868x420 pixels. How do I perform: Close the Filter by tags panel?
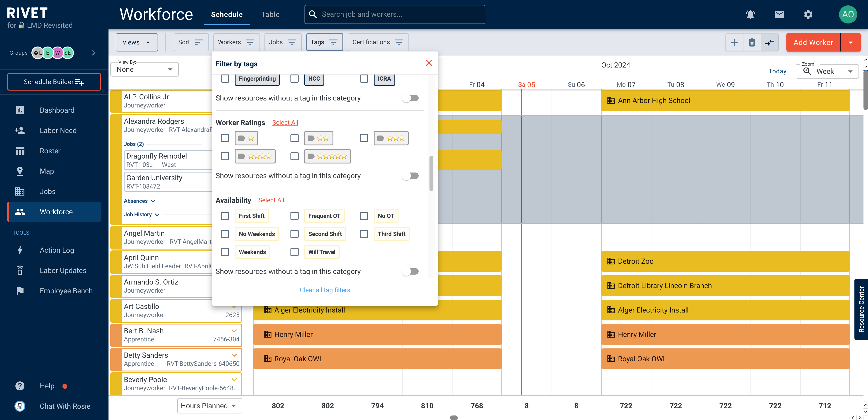[429, 63]
